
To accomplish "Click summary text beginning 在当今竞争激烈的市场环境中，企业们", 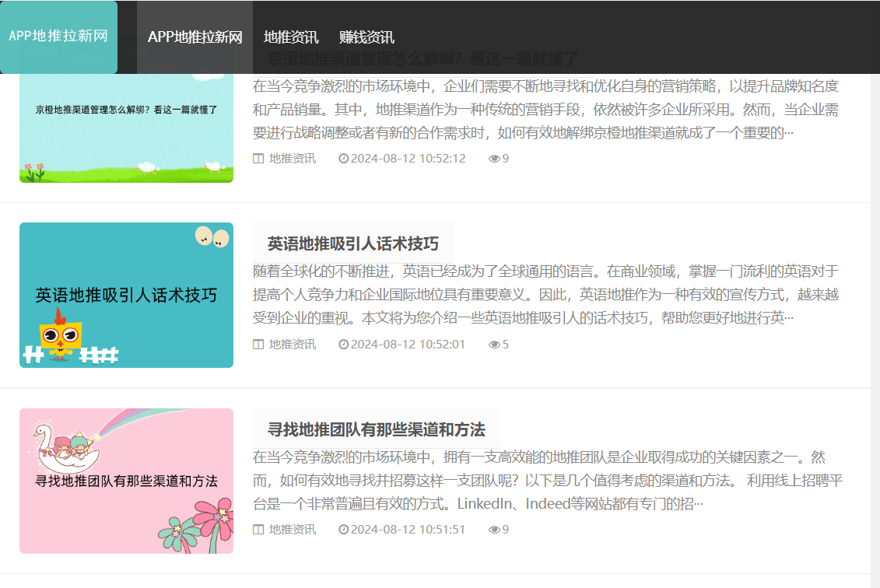I will 545,110.
